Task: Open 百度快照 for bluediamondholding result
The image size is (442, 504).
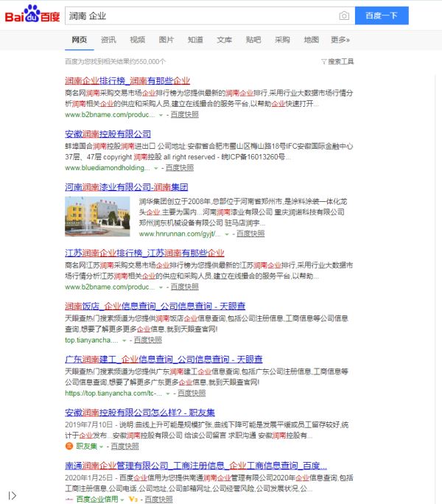Action: pyautogui.click(x=180, y=168)
